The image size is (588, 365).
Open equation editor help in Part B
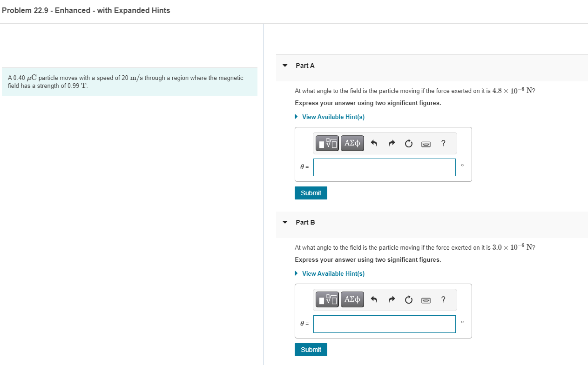pos(443,299)
